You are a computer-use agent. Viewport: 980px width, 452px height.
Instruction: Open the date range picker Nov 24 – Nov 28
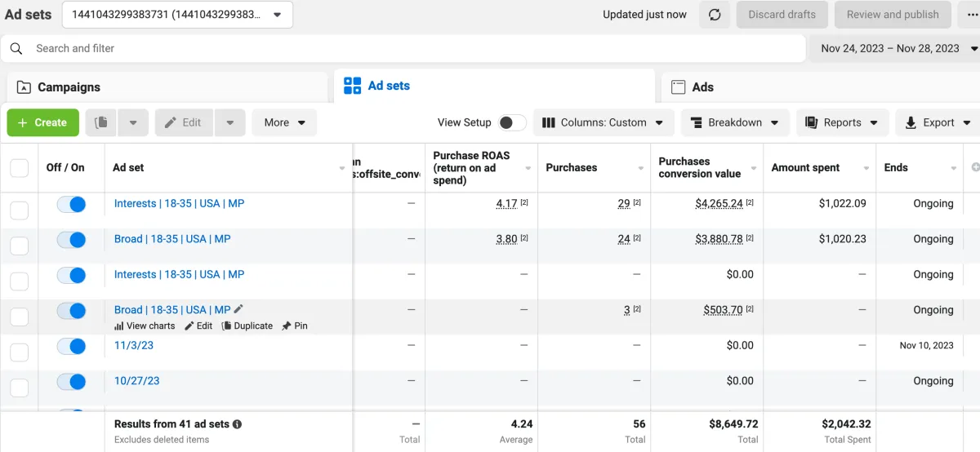[x=896, y=48]
